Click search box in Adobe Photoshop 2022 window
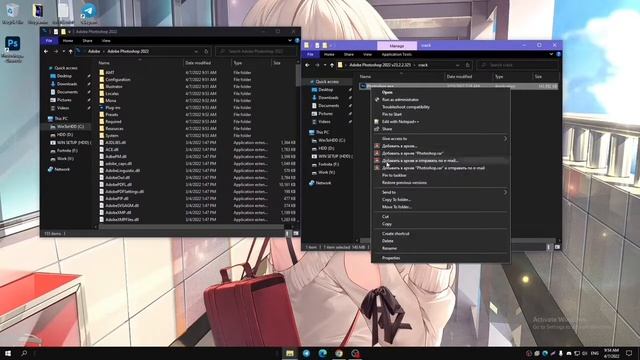640x360 pixels. coord(256,51)
